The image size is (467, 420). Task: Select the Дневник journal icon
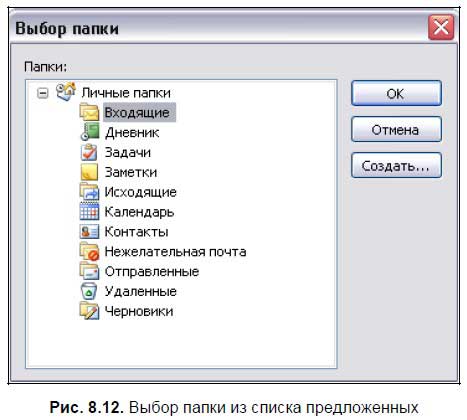[90, 132]
